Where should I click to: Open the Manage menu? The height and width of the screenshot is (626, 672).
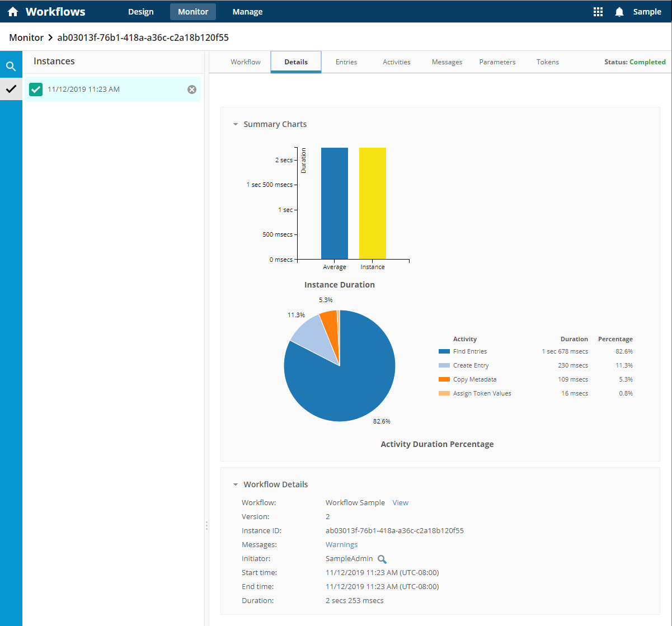247,12
